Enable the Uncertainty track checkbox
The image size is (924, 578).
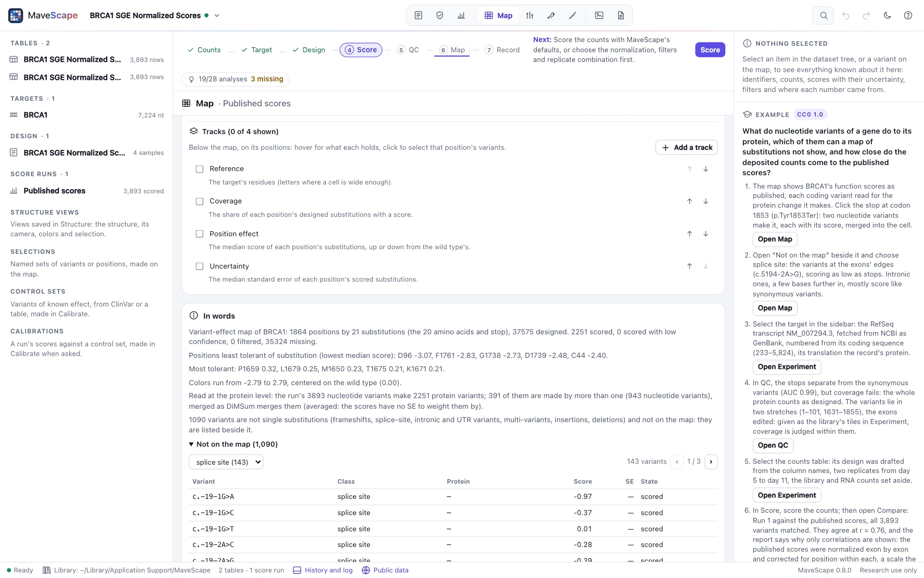200,266
